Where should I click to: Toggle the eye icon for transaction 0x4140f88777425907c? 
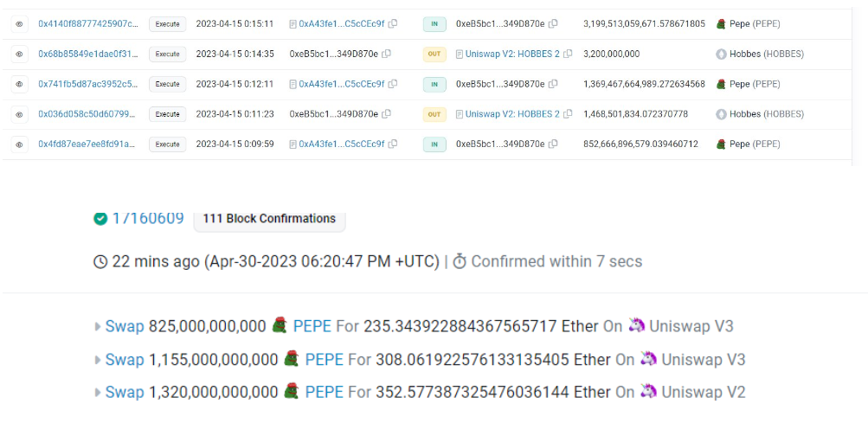click(x=18, y=24)
